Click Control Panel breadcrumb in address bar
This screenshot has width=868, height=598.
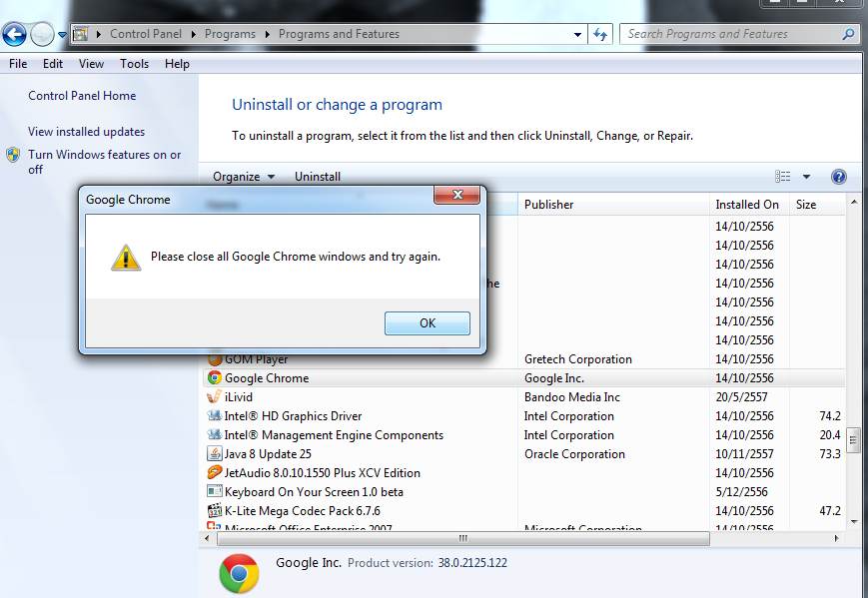146,34
